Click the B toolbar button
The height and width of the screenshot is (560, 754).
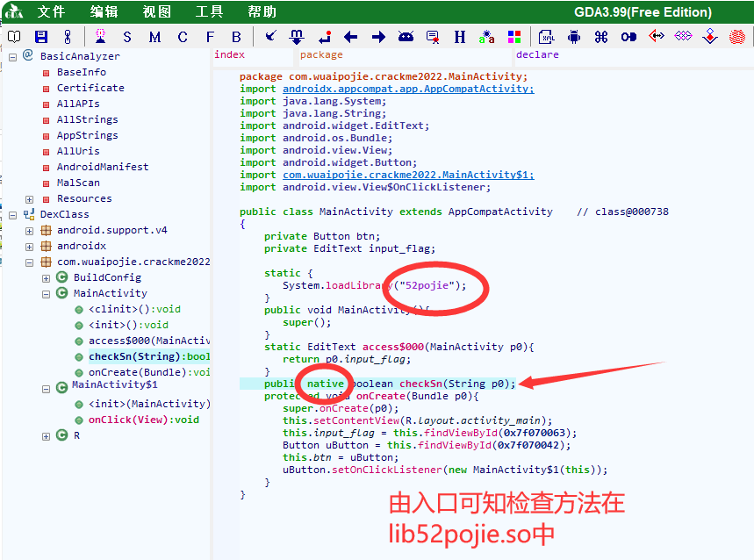click(236, 37)
